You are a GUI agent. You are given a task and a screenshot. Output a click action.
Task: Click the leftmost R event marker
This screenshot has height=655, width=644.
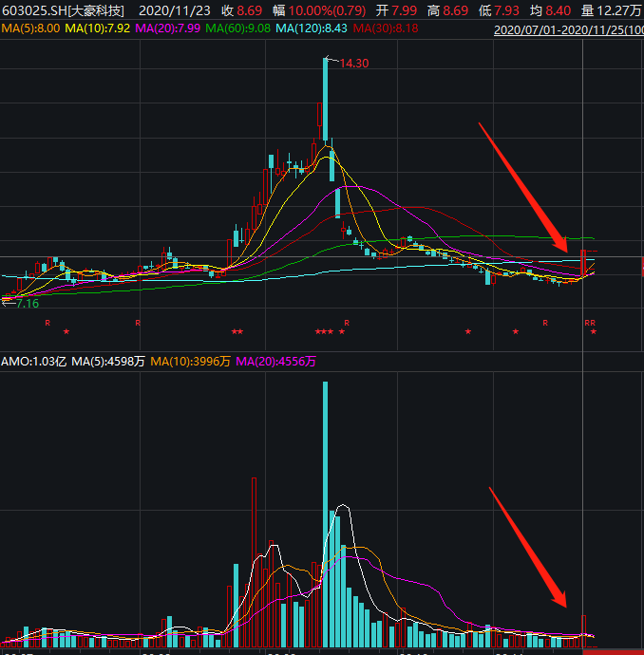coord(47,323)
